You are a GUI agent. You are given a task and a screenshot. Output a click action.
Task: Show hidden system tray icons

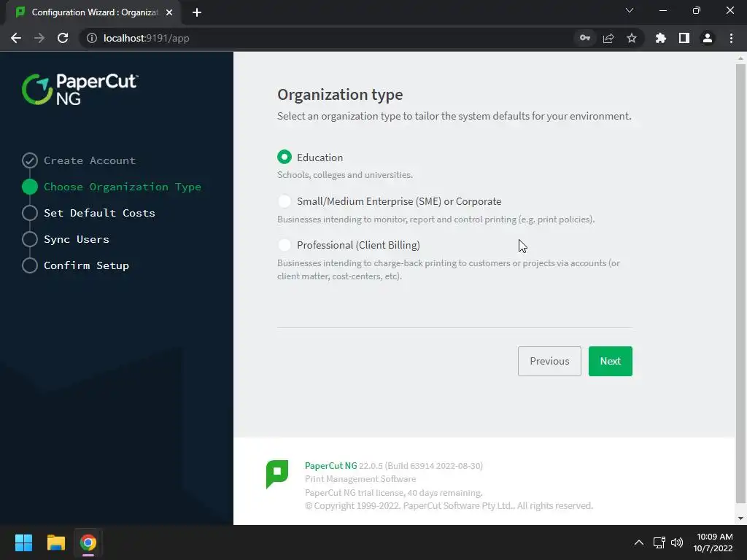point(639,542)
